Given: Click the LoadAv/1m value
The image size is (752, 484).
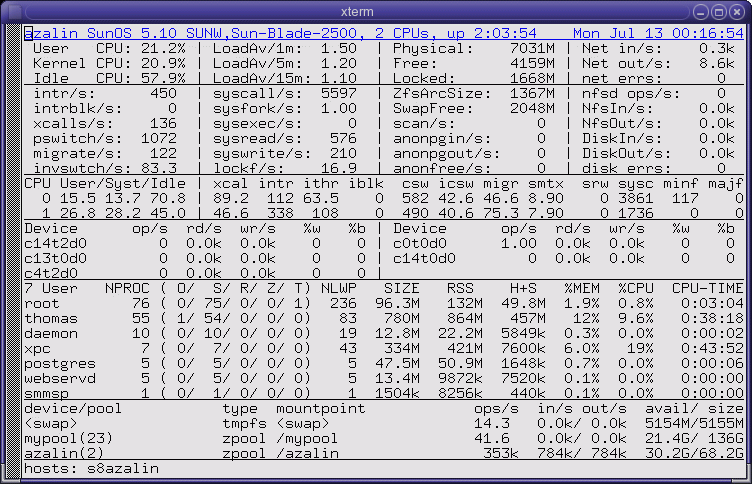Looking at the screenshot, I should (x=339, y=48).
